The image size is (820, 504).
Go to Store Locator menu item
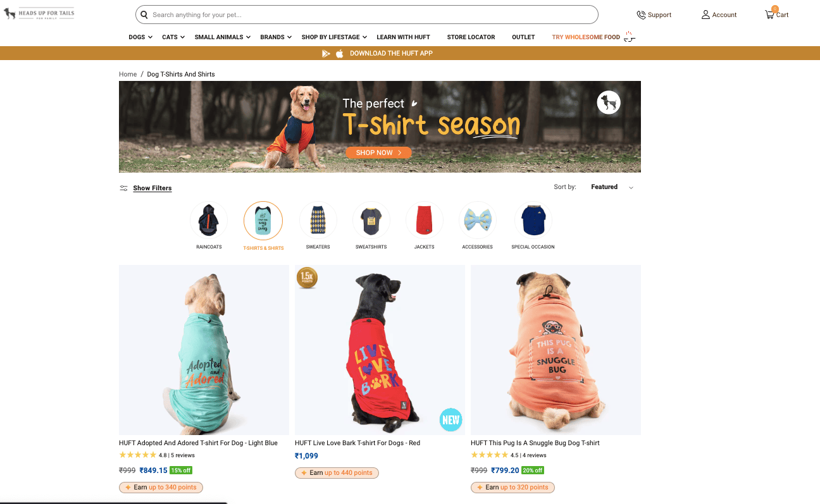[471, 37]
